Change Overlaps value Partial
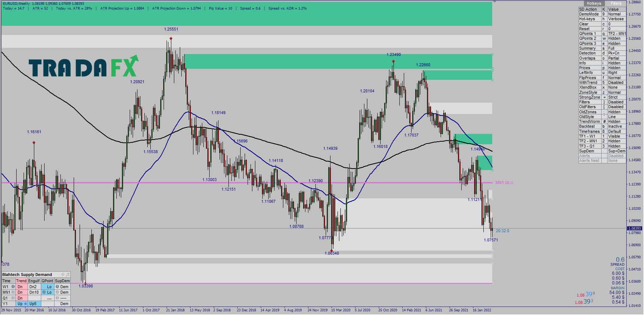Image resolution: width=644 pixels, height=315 pixels. tap(616, 58)
